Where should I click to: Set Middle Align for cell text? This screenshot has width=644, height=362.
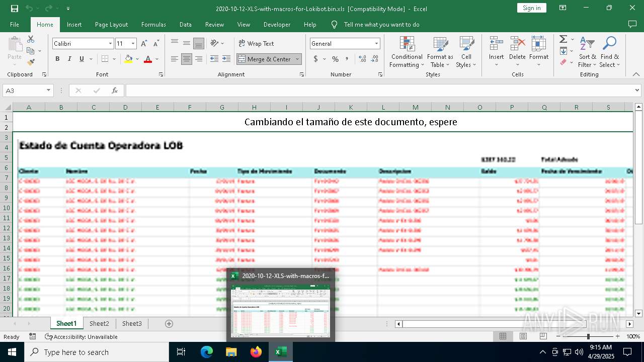point(187,43)
